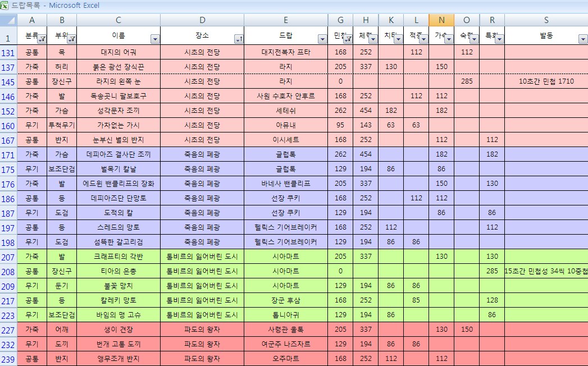The width and height of the screenshot is (588, 366).
Task: Select row 208 header
Action: click(x=8, y=271)
